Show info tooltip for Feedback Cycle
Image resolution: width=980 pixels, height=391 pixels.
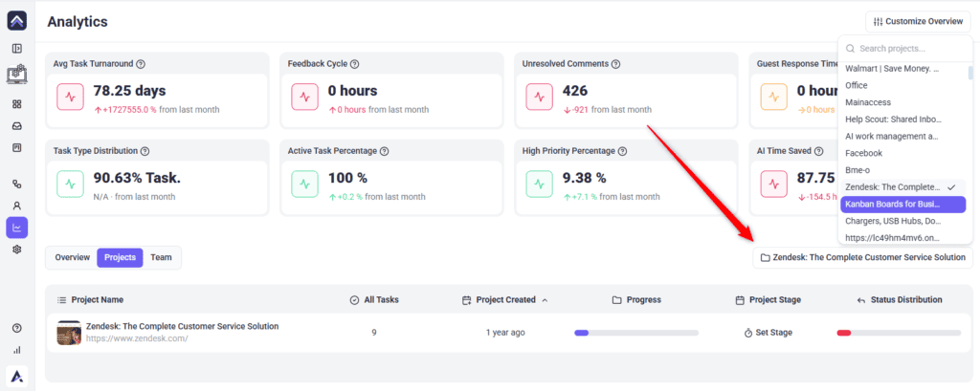coord(354,64)
